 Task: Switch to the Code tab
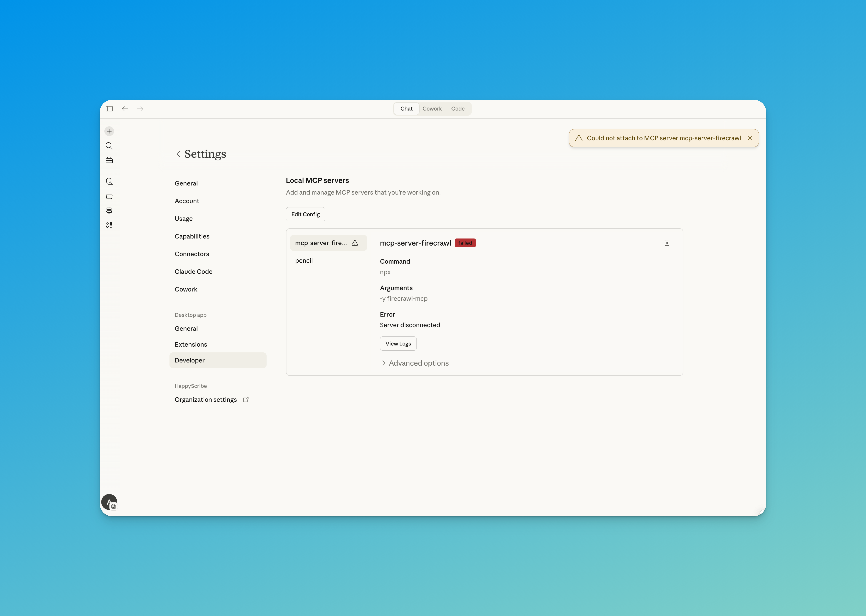click(457, 109)
